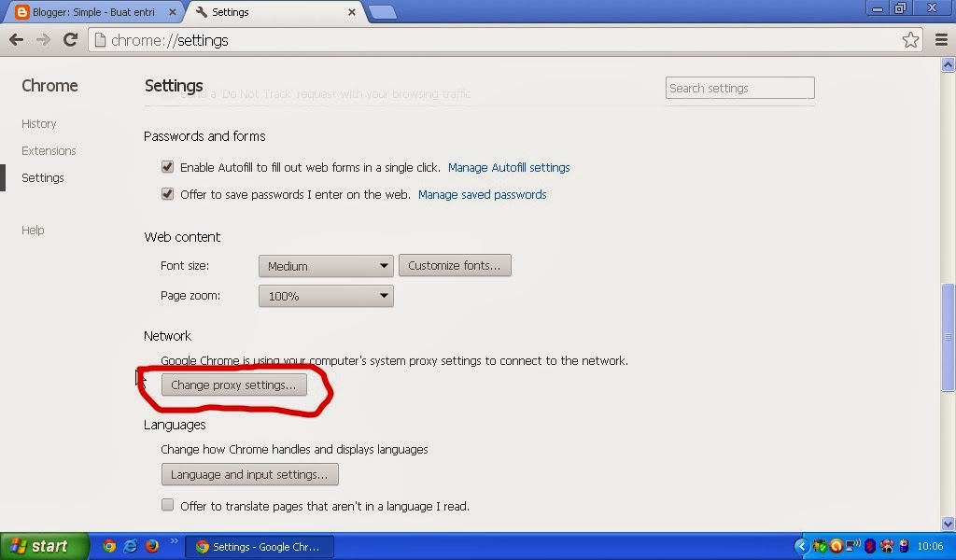Switch to the Blogger Simple tab
Image resolution: width=956 pixels, height=560 pixels.
click(x=94, y=12)
